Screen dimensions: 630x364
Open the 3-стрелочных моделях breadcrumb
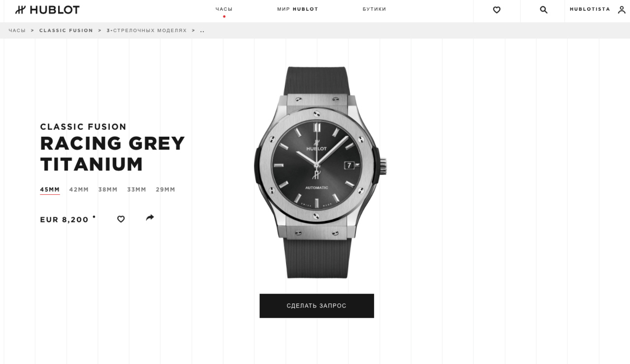[x=147, y=30]
